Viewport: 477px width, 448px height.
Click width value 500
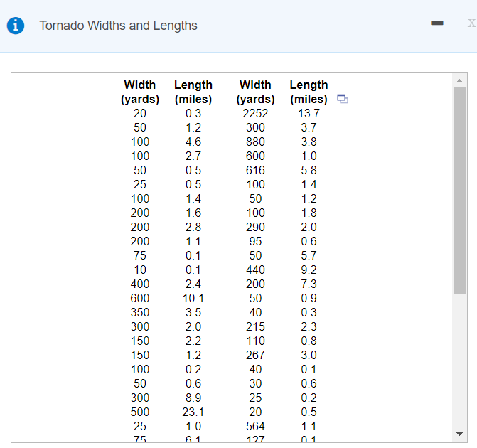coord(140,412)
